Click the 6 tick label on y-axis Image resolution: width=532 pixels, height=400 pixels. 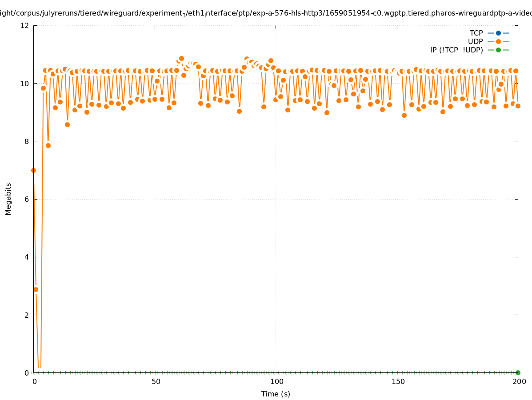tap(27, 199)
